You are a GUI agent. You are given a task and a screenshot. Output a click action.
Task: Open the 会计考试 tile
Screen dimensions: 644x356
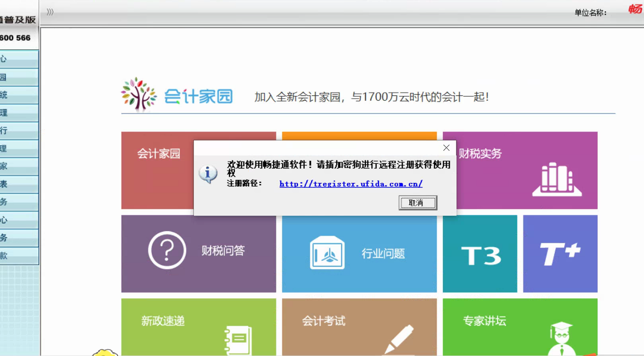click(x=359, y=327)
